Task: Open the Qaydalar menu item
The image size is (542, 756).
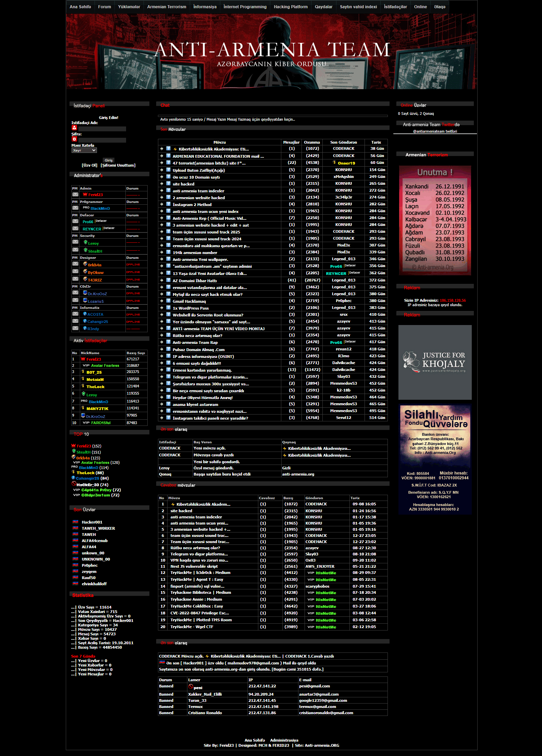Action: click(324, 7)
